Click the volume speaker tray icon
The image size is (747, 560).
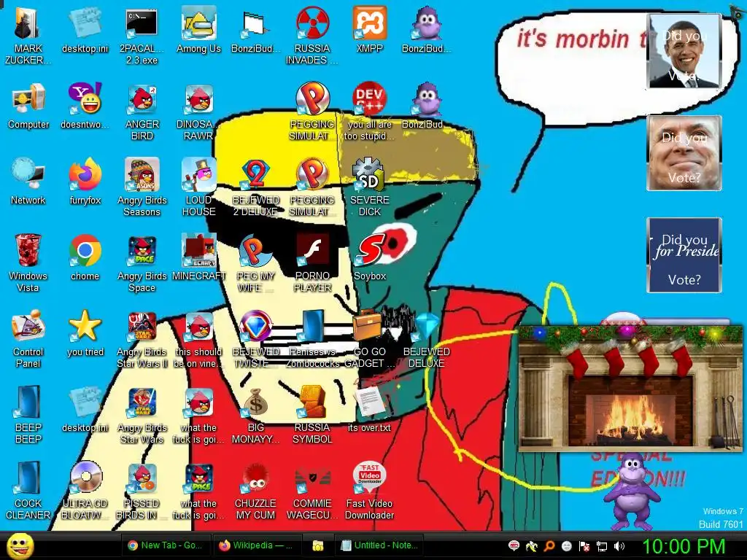point(619,546)
